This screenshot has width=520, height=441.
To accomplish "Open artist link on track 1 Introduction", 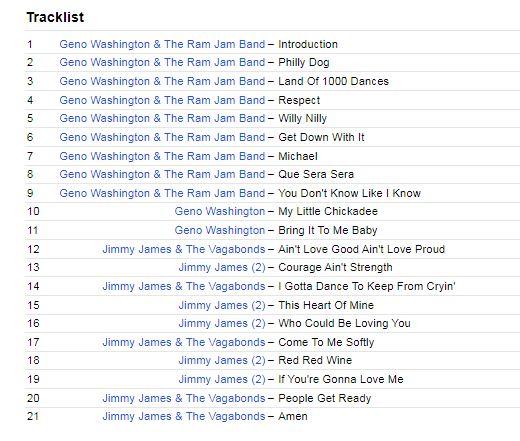I will click(x=162, y=44).
